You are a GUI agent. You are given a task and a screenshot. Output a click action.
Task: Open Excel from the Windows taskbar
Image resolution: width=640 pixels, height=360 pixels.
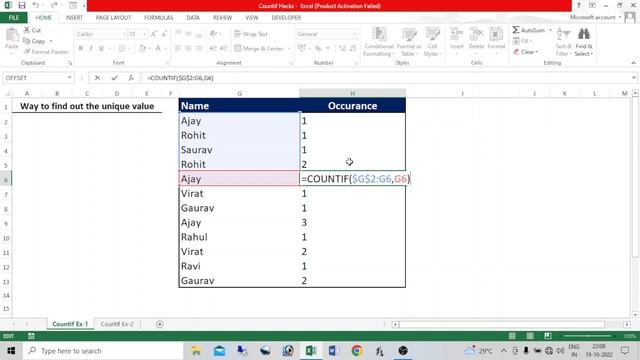pos(311,351)
